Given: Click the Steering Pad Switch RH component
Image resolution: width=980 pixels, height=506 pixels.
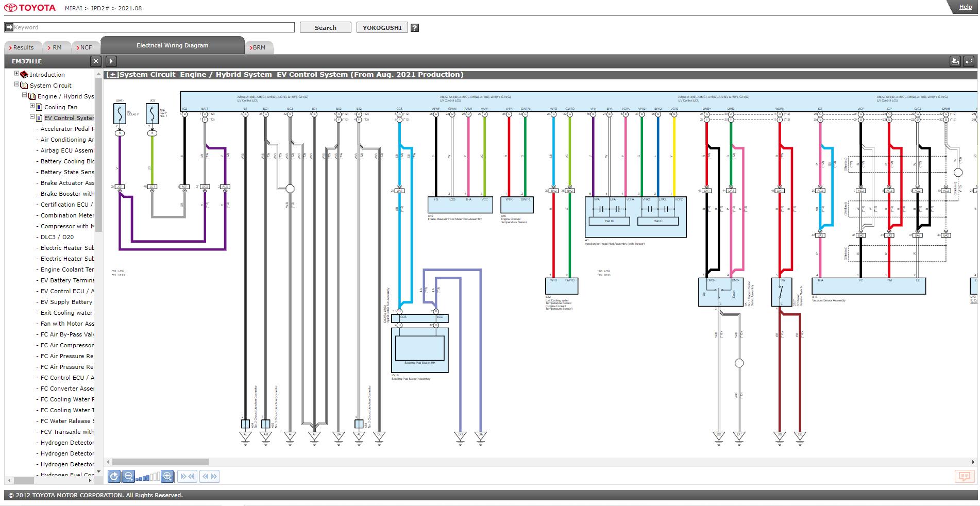Looking at the screenshot, I should [x=419, y=349].
